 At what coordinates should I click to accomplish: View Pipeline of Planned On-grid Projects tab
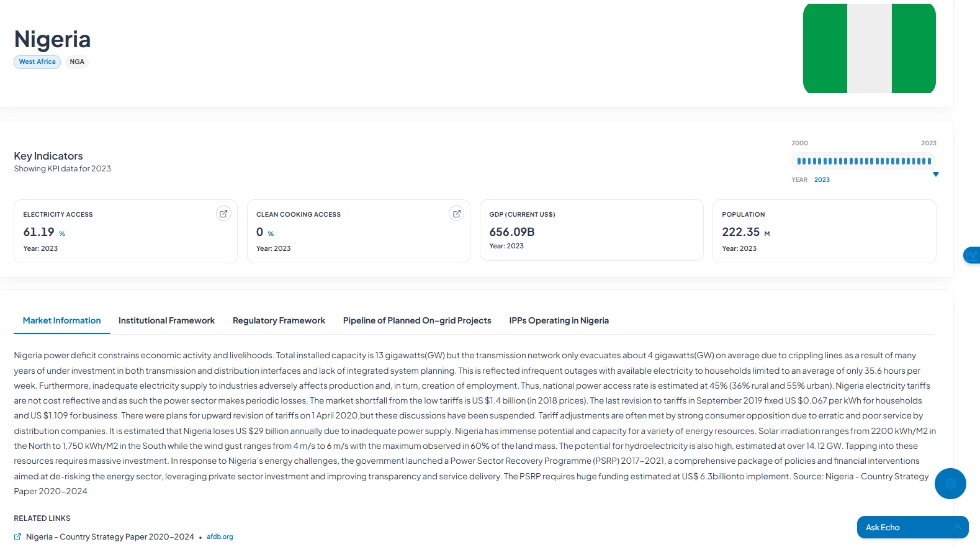[x=417, y=320]
